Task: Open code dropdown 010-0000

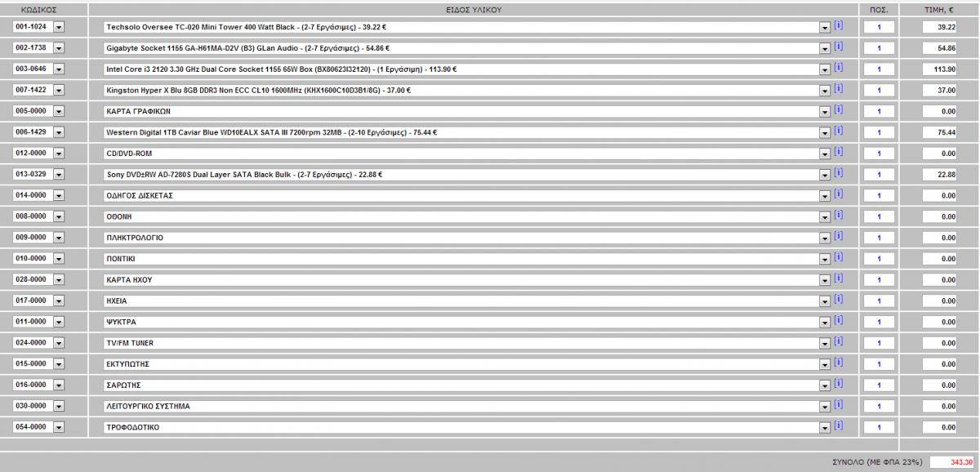Action: pos(58,259)
